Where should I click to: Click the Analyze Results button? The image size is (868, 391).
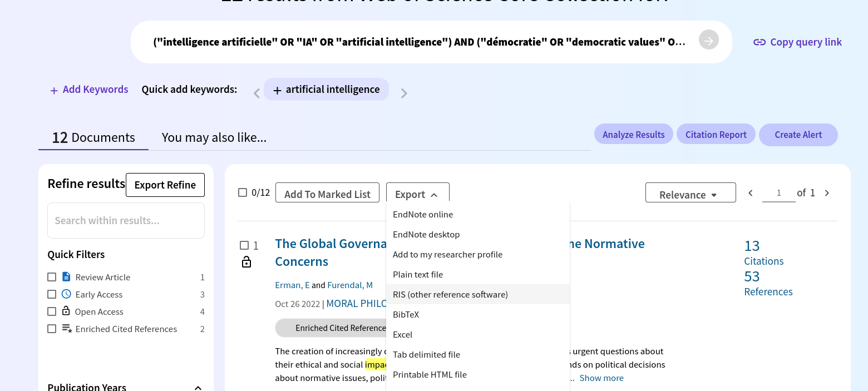click(x=633, y=135)
